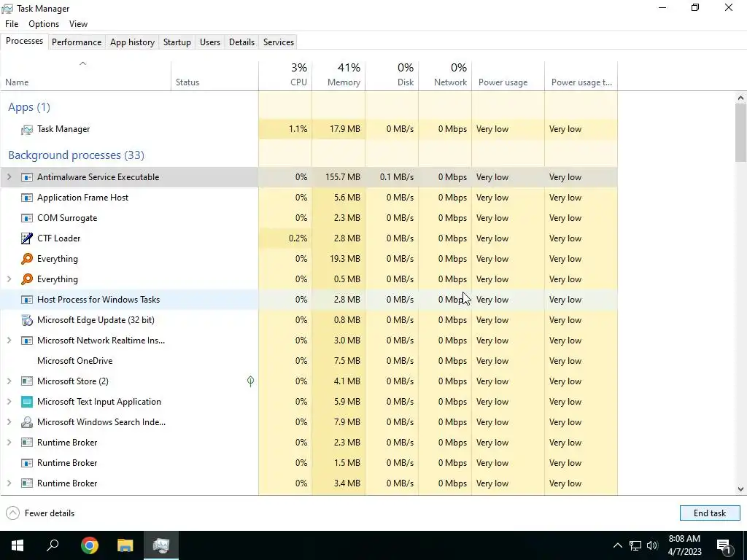The image size is (747, 560).
Task: Click the Task Manager process icon
Action: pyautogui.click(x=27, y=129)
